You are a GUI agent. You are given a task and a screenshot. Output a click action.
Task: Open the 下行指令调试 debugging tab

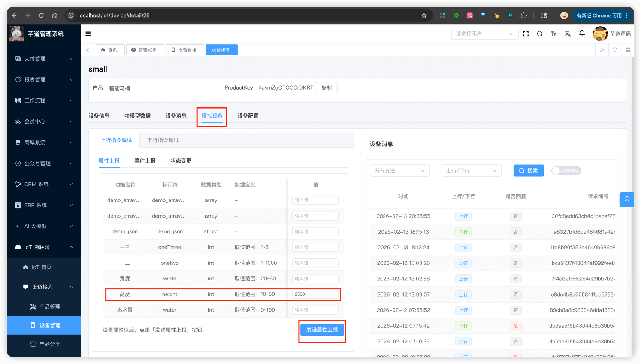(x=163, y=140)
